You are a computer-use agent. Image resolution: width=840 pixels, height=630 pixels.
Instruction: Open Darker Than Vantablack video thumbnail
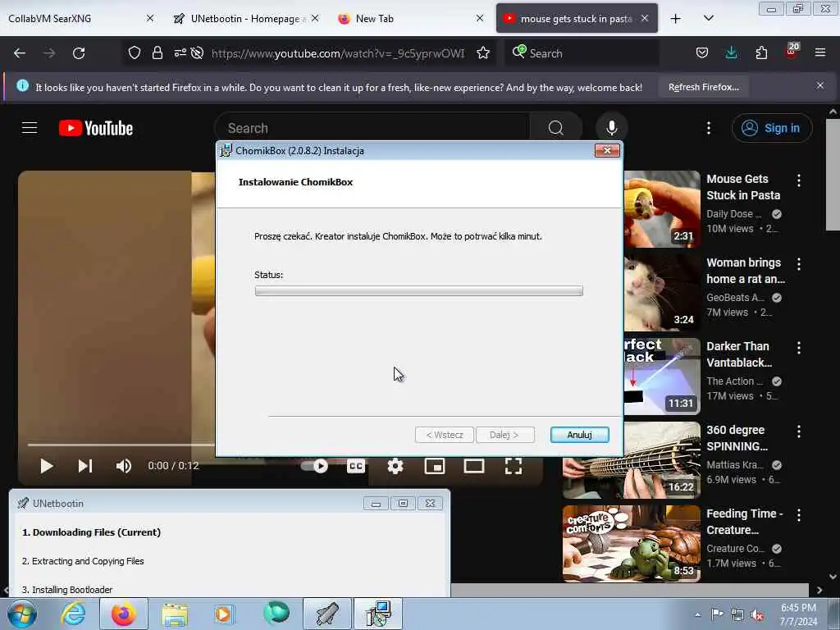[x=662, y=377]
